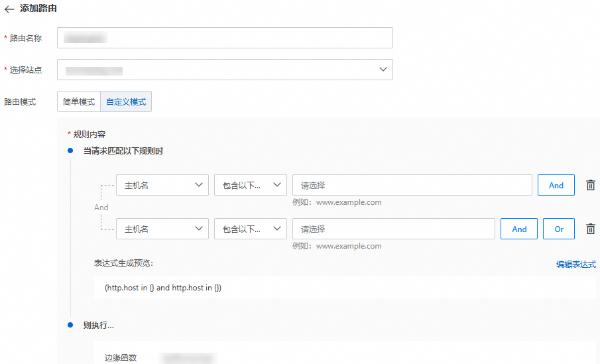
Task: Click the And connector label between rules
Action: [101, 208]
